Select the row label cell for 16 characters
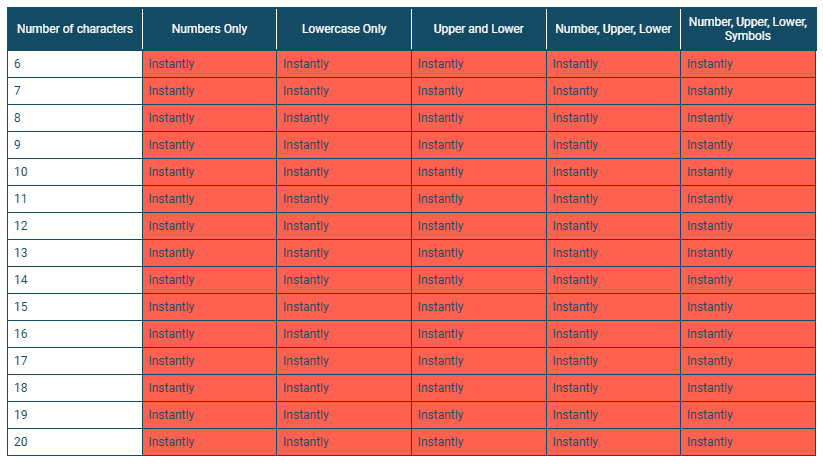Viewport: 823px width, 470px height. [75, 334]
